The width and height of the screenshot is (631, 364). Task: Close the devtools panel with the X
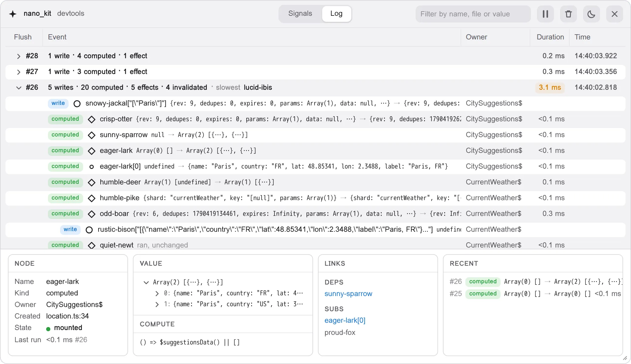coord(615,14)
